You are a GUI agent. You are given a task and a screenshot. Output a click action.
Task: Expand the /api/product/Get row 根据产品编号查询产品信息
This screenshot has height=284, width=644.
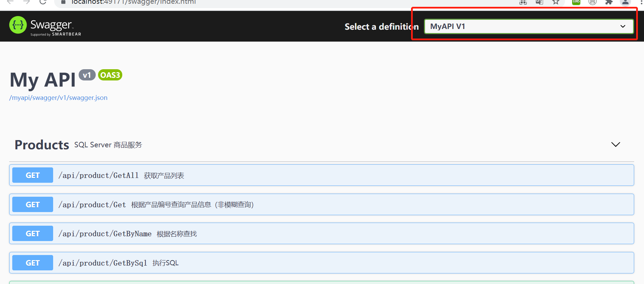click(x=321, y=205)
